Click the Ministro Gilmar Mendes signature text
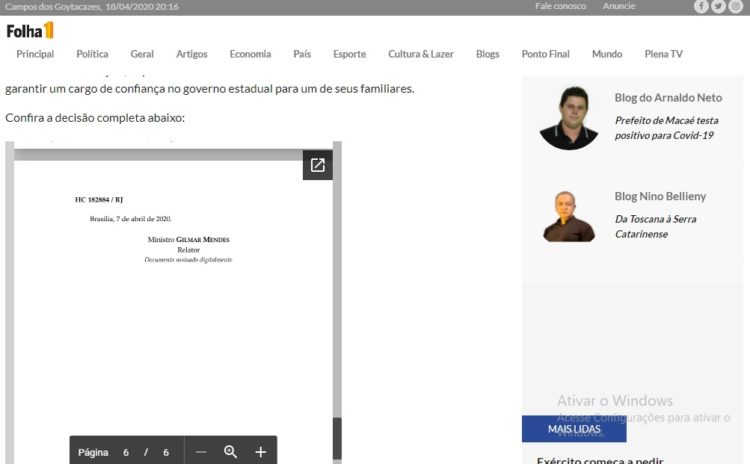Screen dimensions: 750x464 click(188, 240)
